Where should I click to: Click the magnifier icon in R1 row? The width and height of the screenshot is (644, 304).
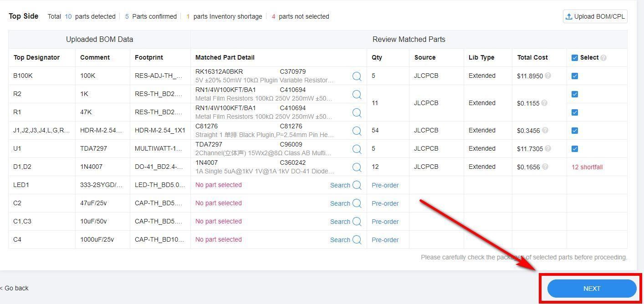click(357, 112)
